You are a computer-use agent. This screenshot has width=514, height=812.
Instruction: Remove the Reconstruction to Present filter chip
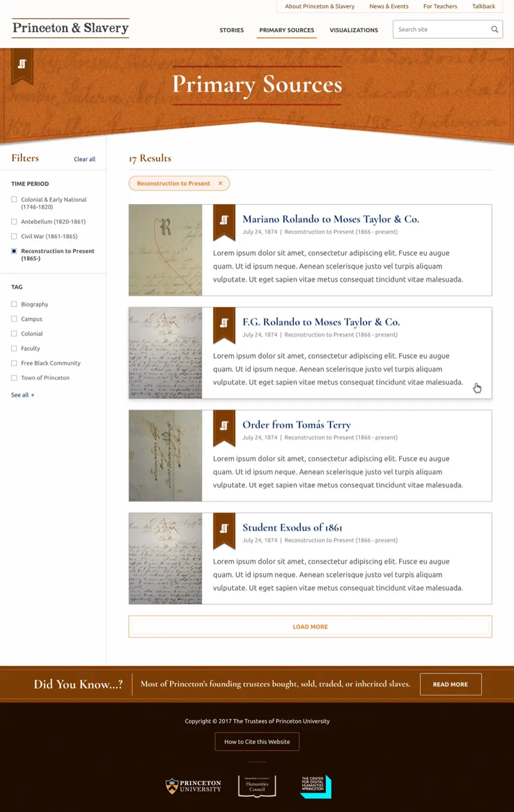(x=220, y=183)
